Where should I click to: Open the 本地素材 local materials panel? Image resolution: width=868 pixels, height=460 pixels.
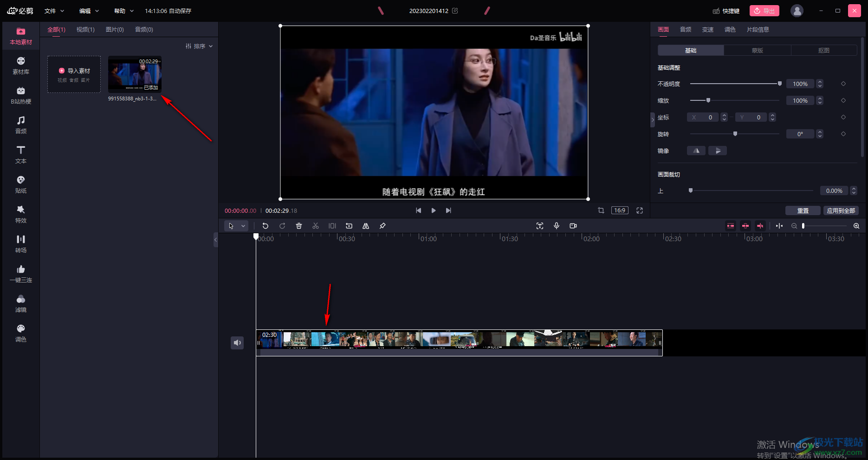[21, 36]
